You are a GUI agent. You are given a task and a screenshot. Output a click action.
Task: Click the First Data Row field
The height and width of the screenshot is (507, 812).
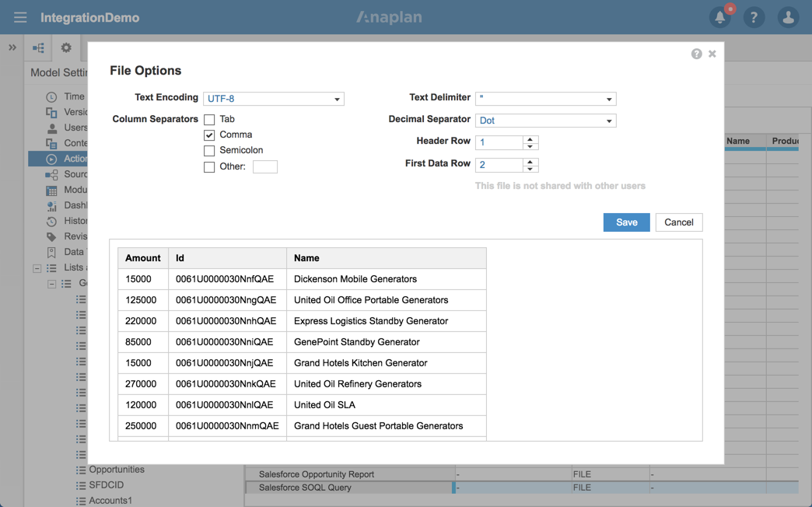pyautogui.click(x=499, y=165)
